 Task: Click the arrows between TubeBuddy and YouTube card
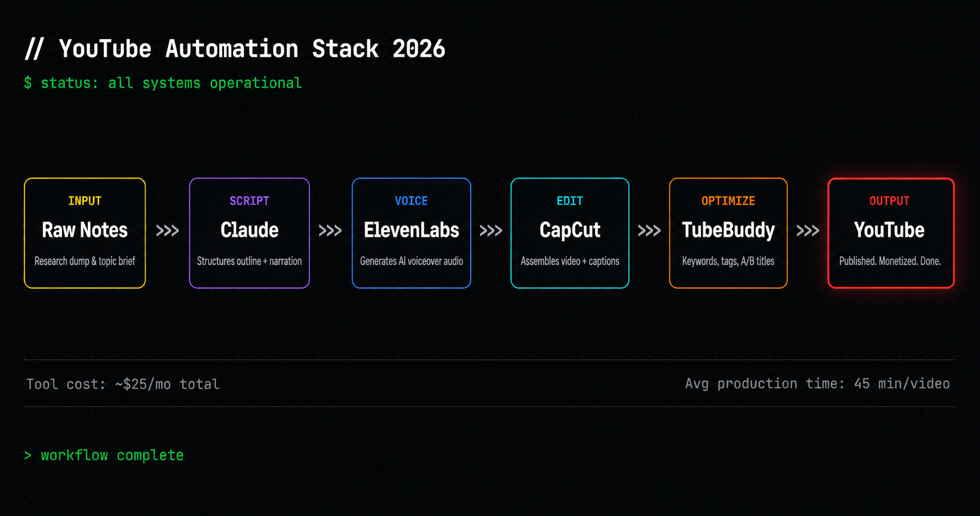pos(808,231)
